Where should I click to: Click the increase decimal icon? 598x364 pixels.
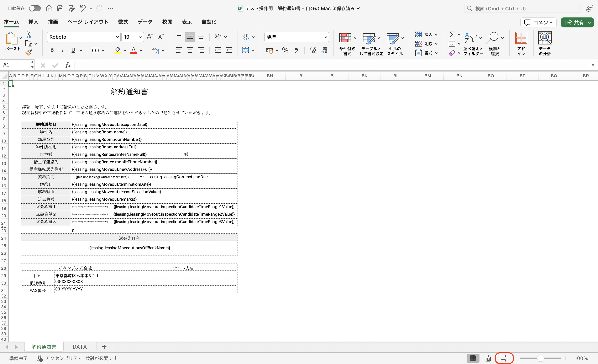click(x=313, y=50)
